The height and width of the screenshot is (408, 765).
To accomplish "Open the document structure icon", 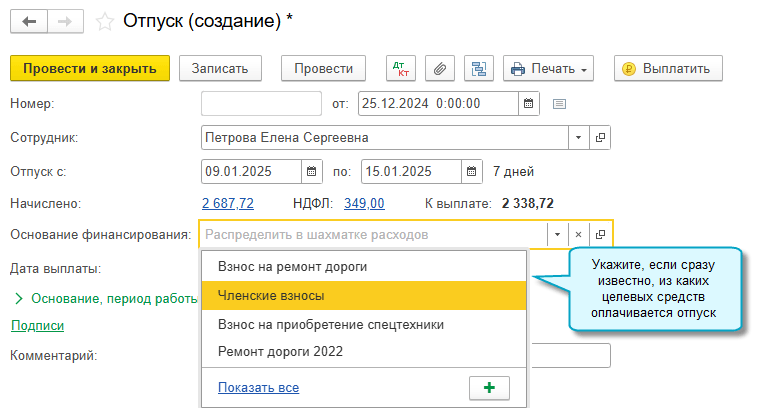I will coord(478,69).
